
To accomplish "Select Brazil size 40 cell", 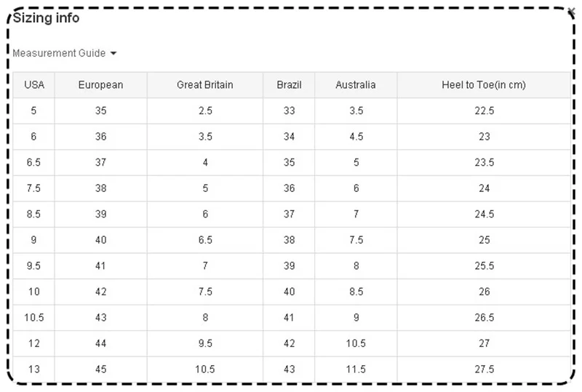I will (289, 292).
